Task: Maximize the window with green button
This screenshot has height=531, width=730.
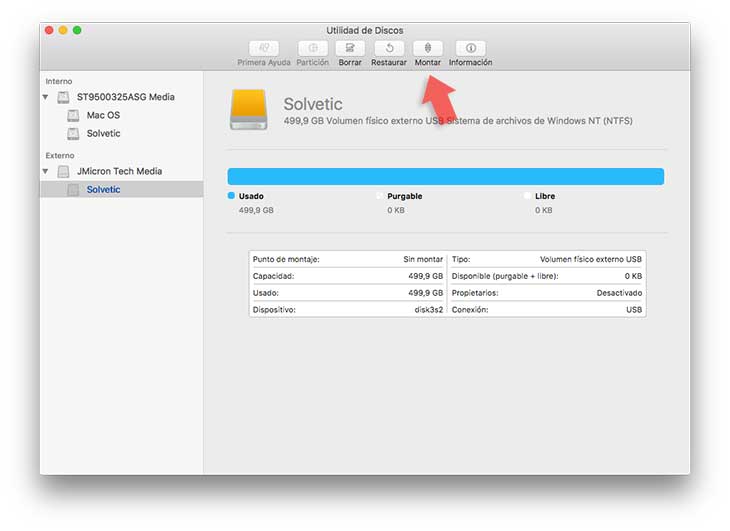Action: coord(77,30)
